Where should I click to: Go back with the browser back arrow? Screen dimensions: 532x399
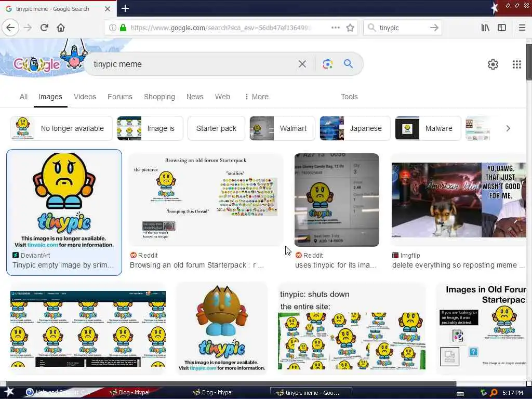pyautogui.click(x=10, y=28)
